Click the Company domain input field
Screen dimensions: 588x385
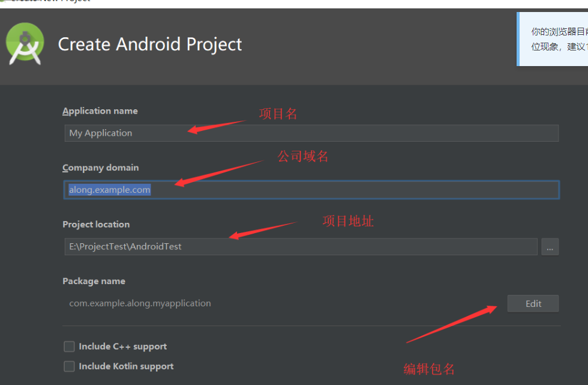click(x=311, y=190)
